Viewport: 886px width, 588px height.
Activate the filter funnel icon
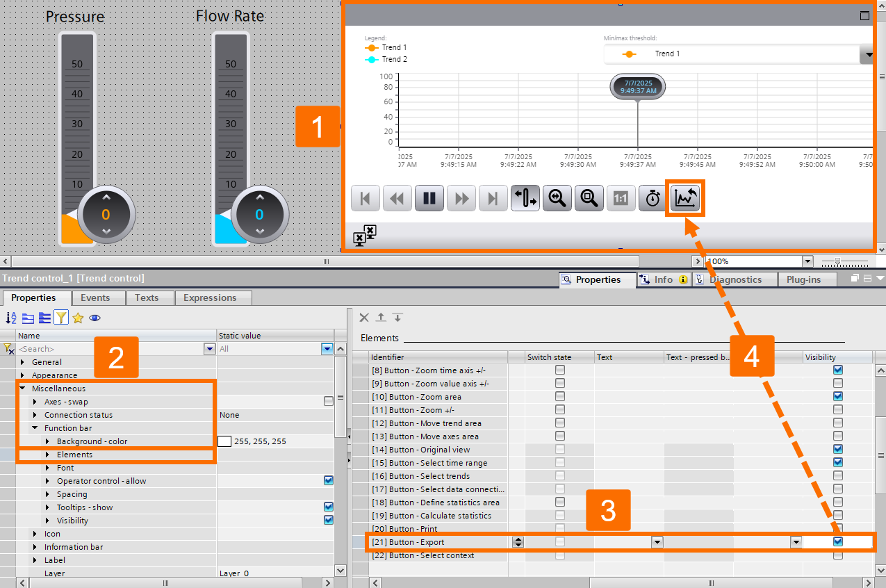60,318
